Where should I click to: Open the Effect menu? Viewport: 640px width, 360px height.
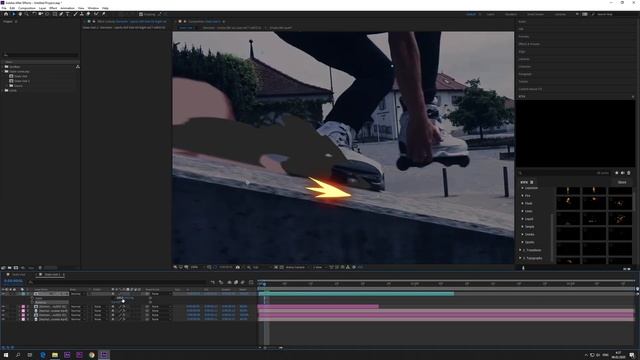pyautogui.click(x=53, y=8)
